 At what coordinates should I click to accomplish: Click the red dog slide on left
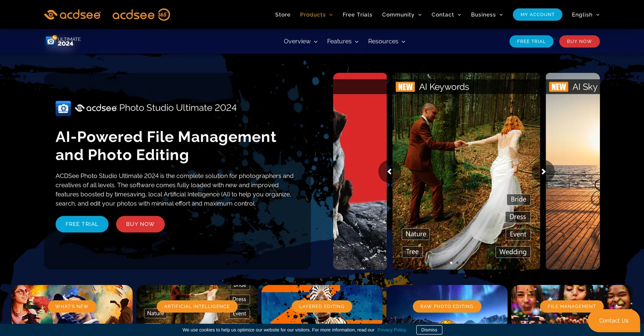pos(360,171)
